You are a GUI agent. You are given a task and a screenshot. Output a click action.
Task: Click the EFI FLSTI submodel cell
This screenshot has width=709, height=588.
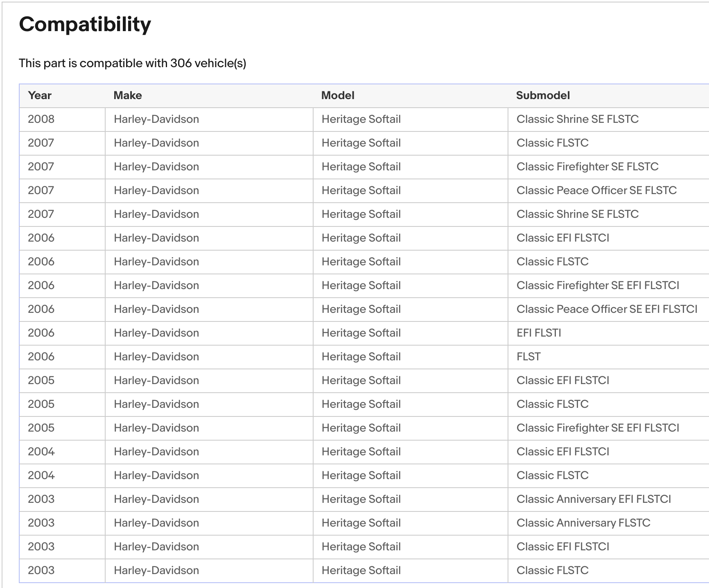(539, 333)
